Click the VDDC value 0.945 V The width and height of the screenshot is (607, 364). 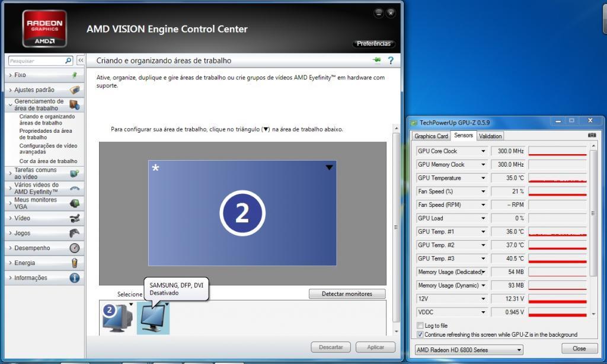[508, 312]
